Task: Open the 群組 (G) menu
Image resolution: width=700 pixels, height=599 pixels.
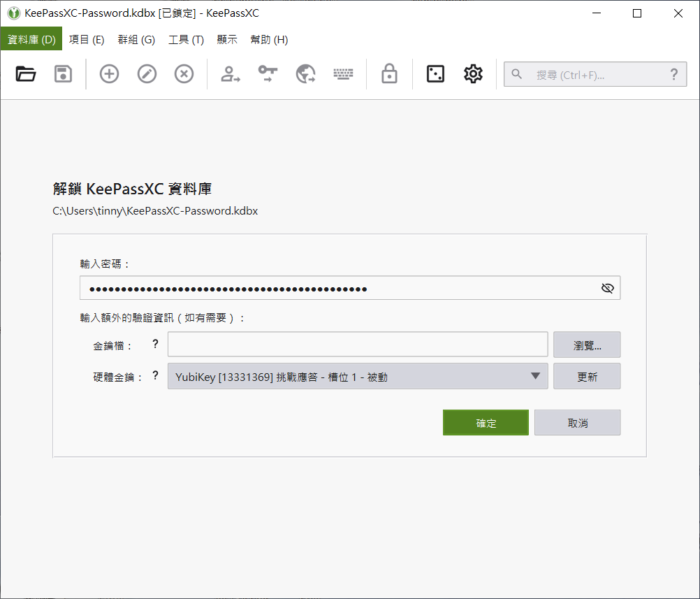Action: pyautogui.click(x=136, y=39)
